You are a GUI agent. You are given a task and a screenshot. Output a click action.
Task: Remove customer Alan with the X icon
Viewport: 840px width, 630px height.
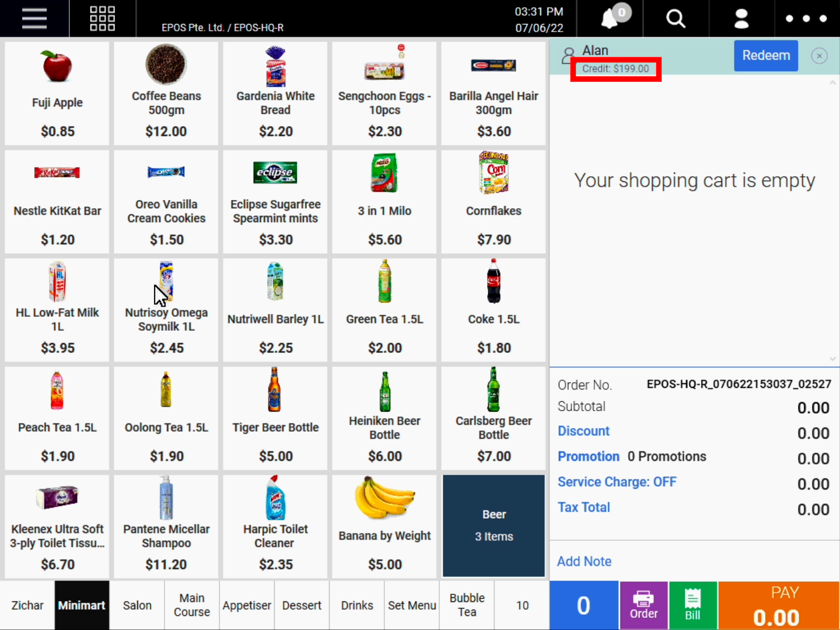pyautogui.click(x=819, y=56)
